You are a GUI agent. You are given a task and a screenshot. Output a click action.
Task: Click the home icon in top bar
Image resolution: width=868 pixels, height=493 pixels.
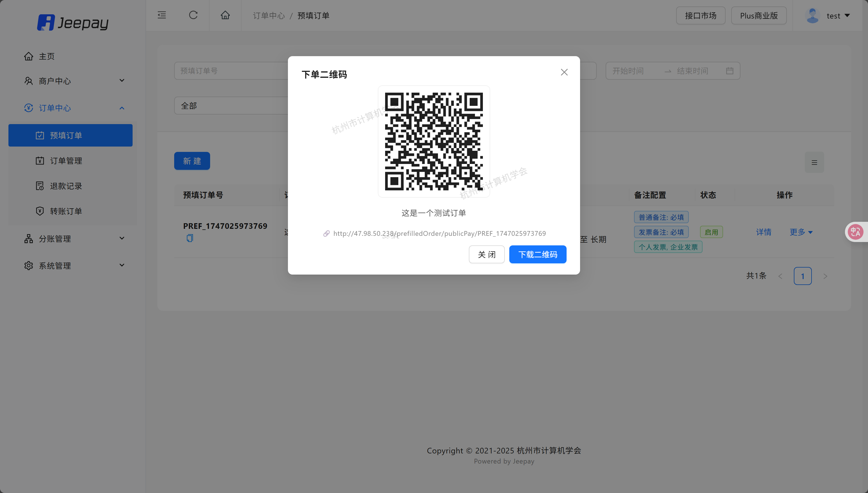point(225,15)
